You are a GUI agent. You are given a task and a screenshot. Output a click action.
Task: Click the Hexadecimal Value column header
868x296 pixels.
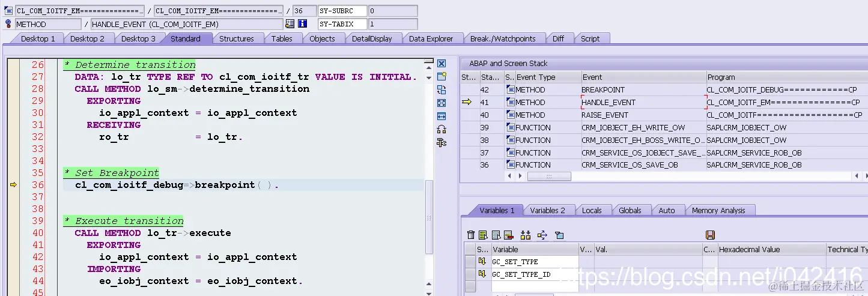coord(771,249)
